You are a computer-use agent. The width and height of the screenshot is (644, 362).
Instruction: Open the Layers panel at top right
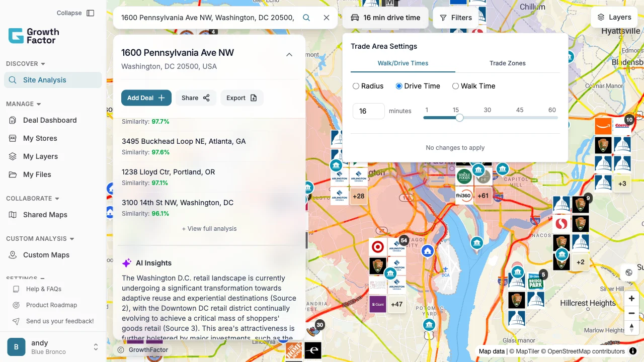[x=613, y=17]
